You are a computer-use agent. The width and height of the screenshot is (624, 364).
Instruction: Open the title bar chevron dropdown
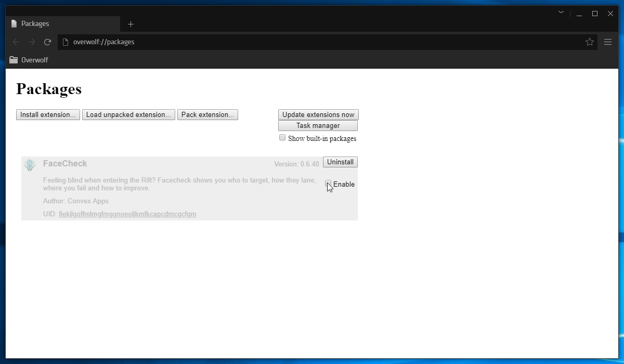pyautogui.click(x=561, y=12)
